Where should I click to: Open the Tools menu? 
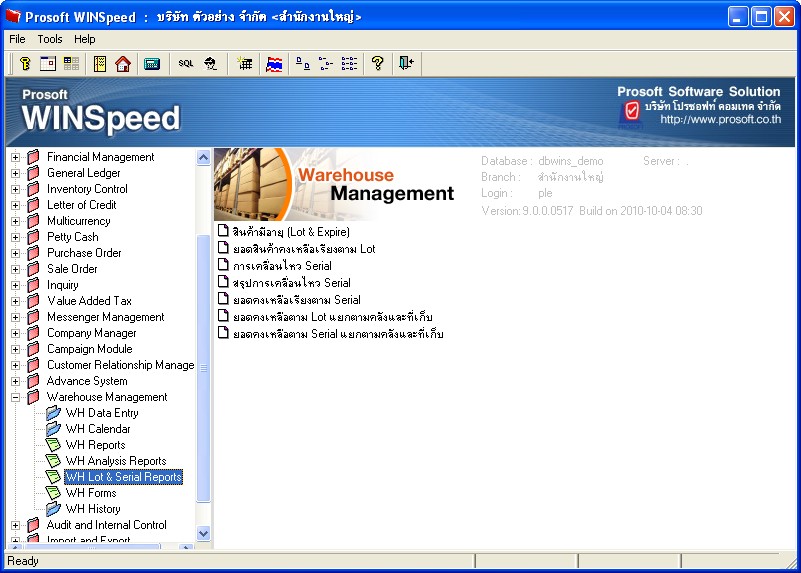(50, 39)
